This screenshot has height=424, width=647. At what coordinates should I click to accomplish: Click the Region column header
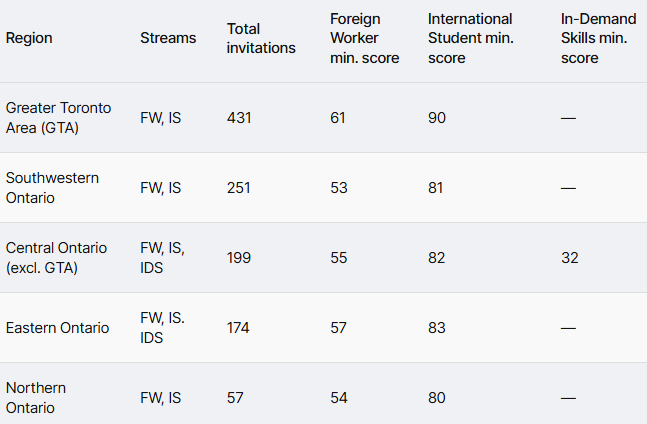tap(29, 38)
